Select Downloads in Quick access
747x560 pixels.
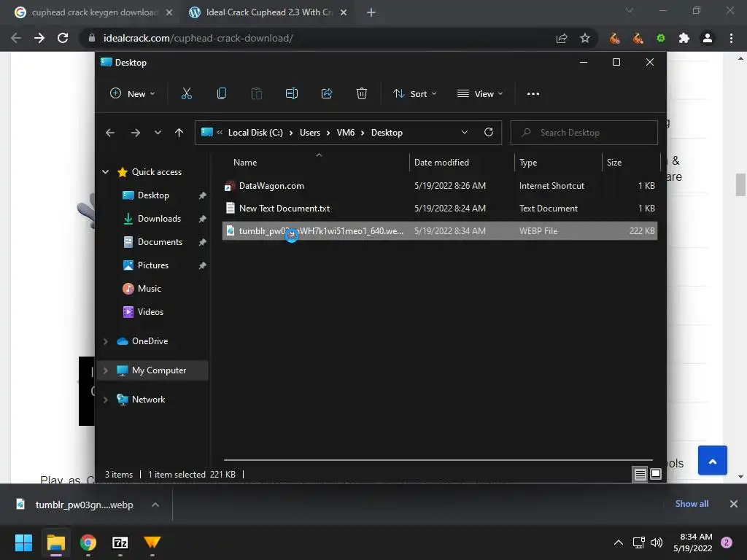[159, 219]
